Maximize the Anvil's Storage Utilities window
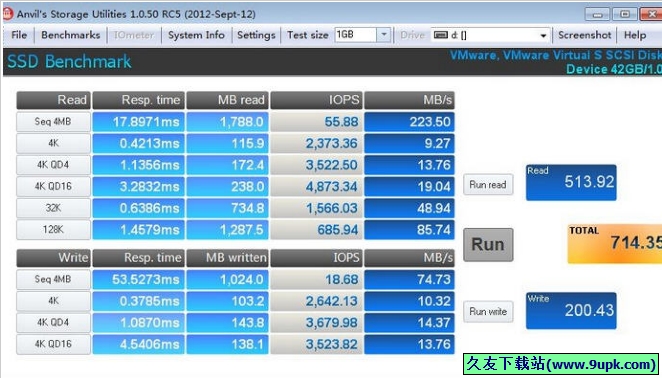Viewport: 662px width, 378px height. click(x=625, y=14)
